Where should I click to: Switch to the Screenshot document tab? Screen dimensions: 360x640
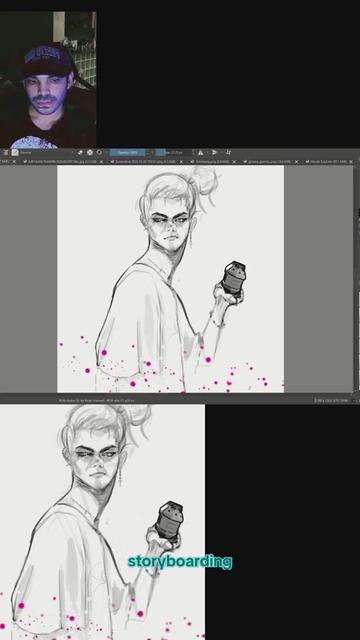[145, 162]
